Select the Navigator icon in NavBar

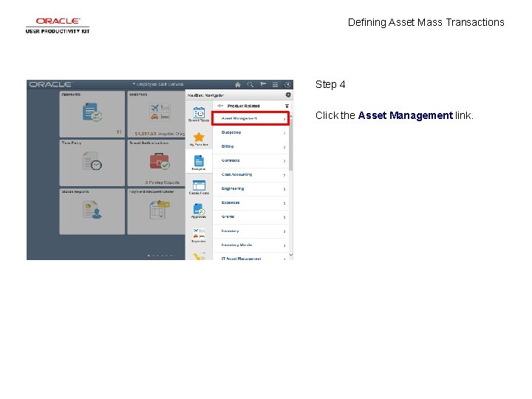point(199,162)
